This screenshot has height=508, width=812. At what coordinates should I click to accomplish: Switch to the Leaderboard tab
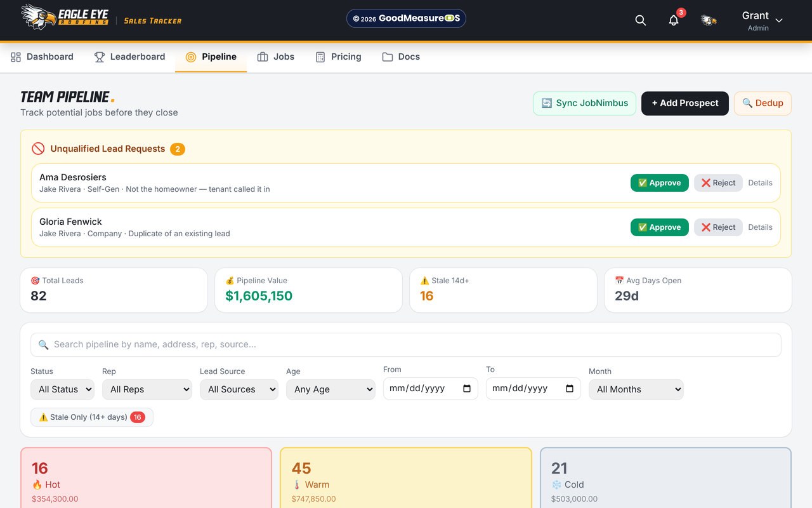pos(129,57)
